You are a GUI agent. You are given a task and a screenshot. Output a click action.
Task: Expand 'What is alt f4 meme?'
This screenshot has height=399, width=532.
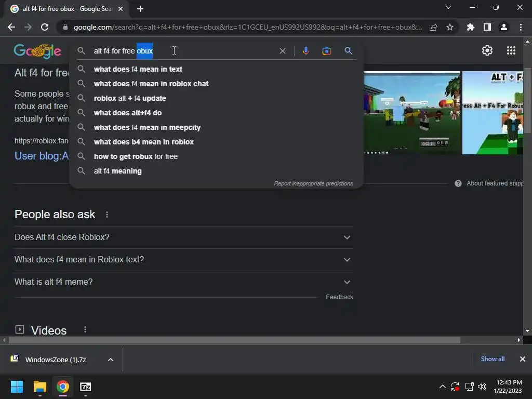(183, 282)
